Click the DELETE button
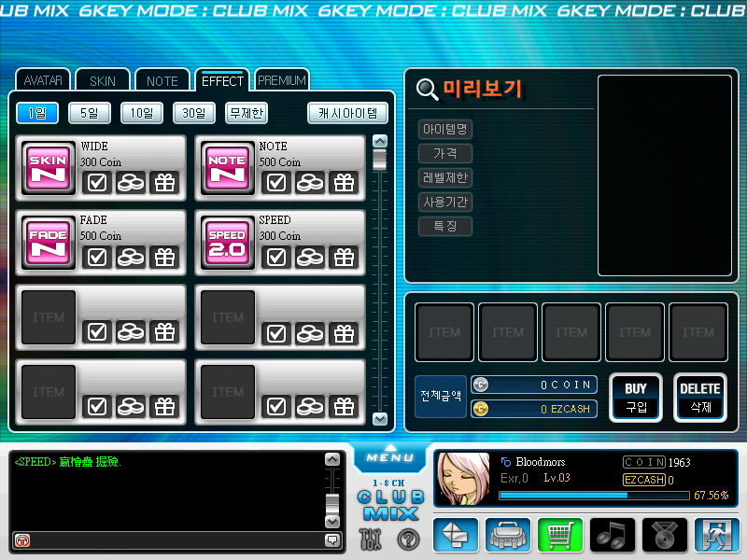This screenshot has width=747, height=560. click(x=699, y=398)
